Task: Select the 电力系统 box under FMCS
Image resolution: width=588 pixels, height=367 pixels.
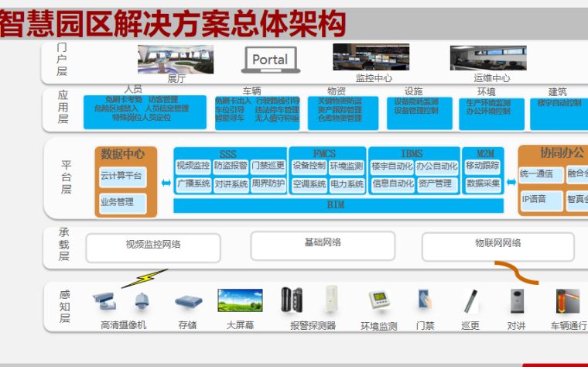Action: pos(347,184)
